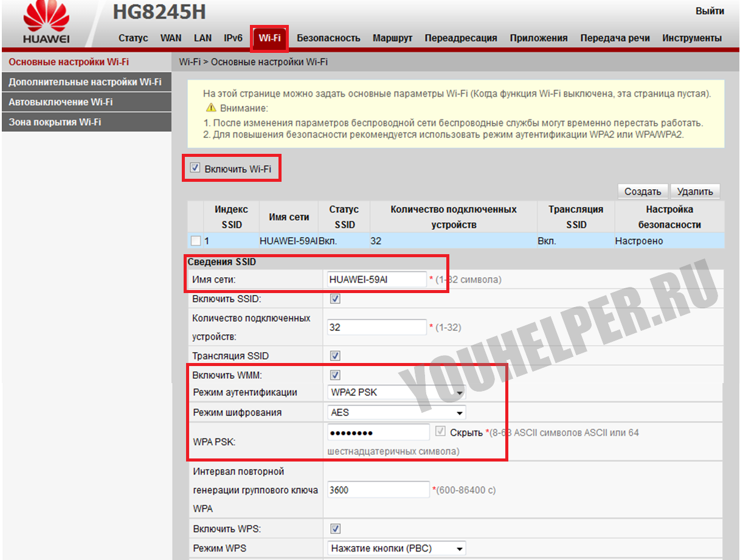Open the Режим шифрования AES dropdown
The image size is (740, 560).
pyautogui.click(x=396, y=412)
